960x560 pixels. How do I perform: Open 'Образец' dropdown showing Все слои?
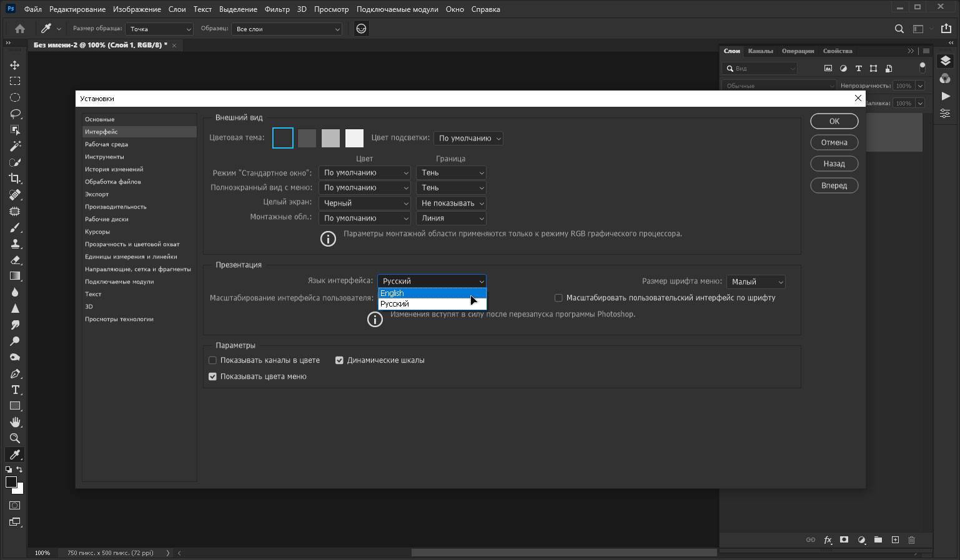click(x=287, y=29)
